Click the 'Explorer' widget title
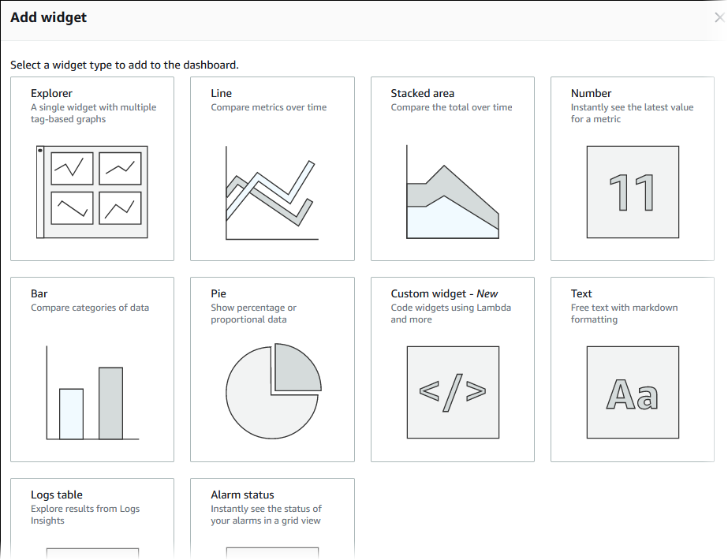The width and height of the screenshot is (728, 560). 51,93
